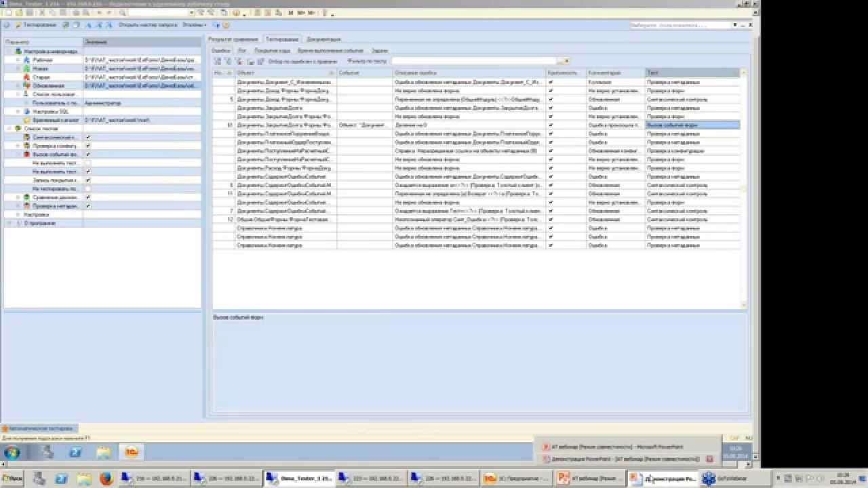868x488 pixels.
Task: Toggle the Синтаксический к... test checkbox
Action: tap(88, 137)
